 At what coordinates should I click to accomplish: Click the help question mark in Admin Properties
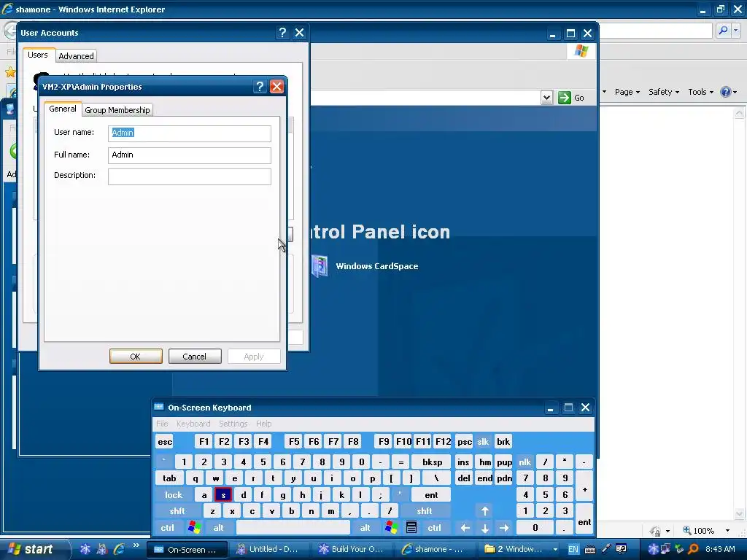(260, 87)
